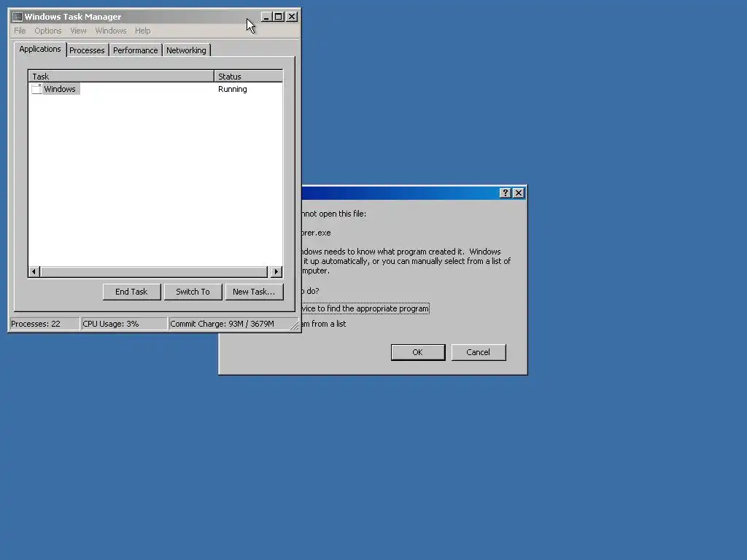Click Cancel in the open-file dialog

point(479,352)
